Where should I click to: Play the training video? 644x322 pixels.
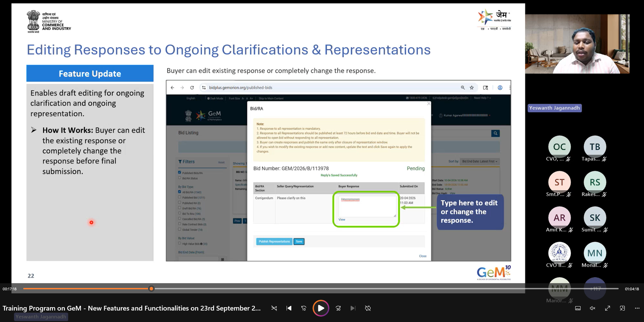tap(321, 308)
